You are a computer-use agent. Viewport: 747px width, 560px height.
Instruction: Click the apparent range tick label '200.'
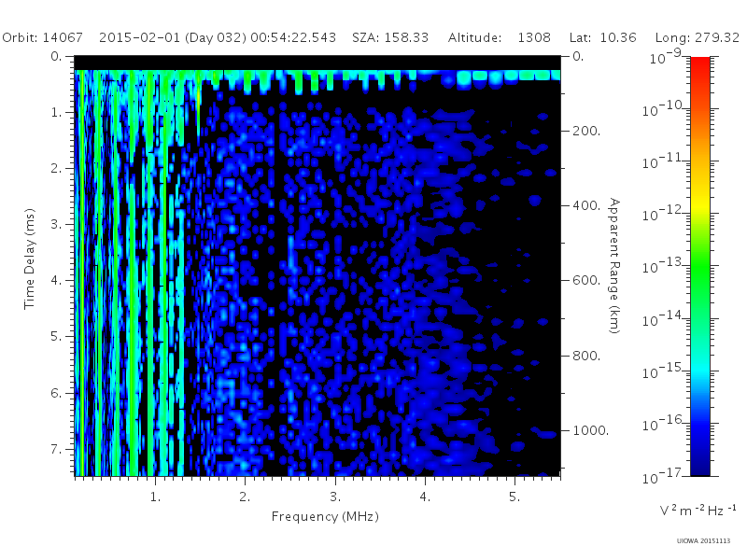[x=586, y=131]
